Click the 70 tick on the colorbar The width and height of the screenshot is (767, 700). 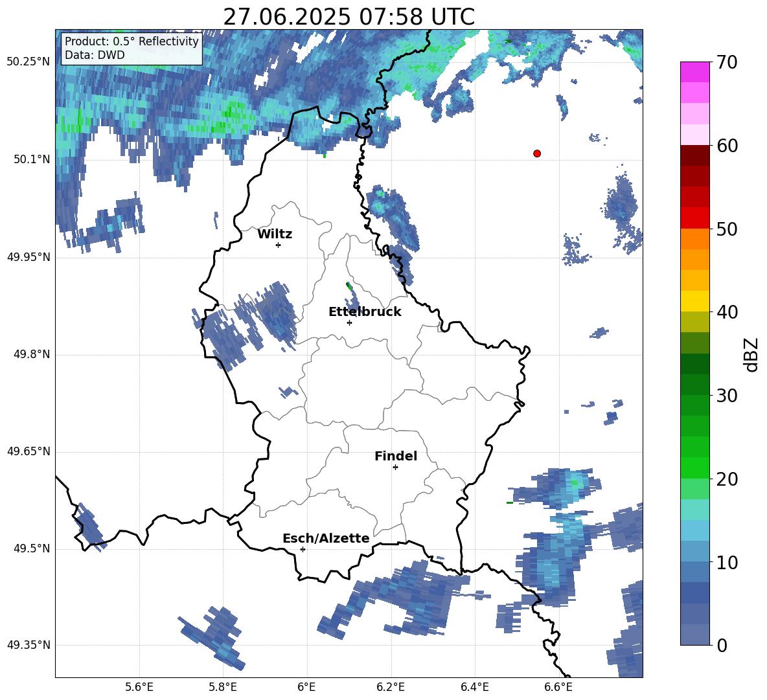click(726, 62)
